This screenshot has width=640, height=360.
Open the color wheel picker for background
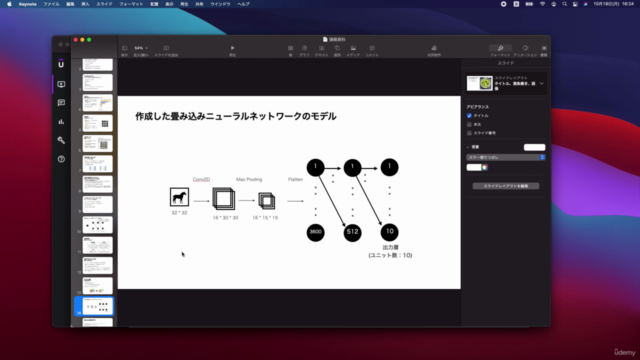point(485,167)
